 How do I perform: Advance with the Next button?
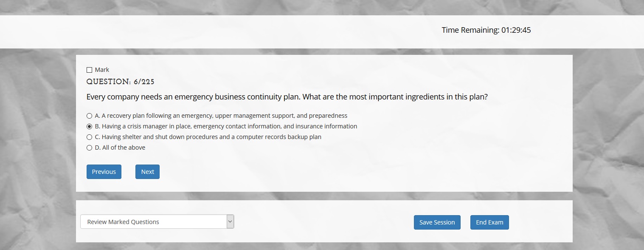pos(147,172)
